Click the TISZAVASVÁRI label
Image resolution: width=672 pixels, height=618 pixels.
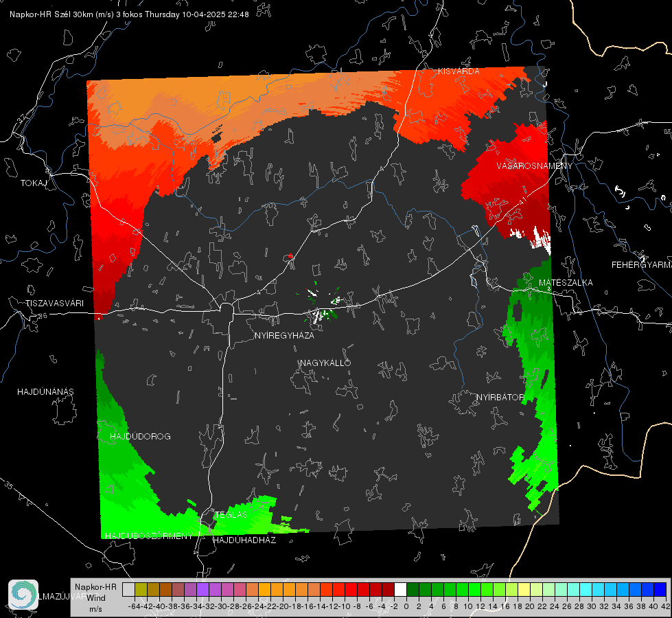54,304
